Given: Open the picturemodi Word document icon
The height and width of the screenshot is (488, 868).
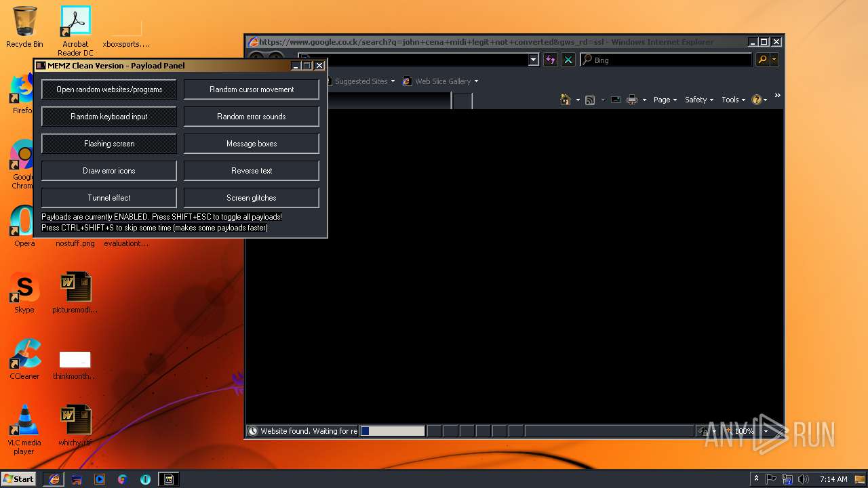Looking at the screenshot, I should [75, 293].
